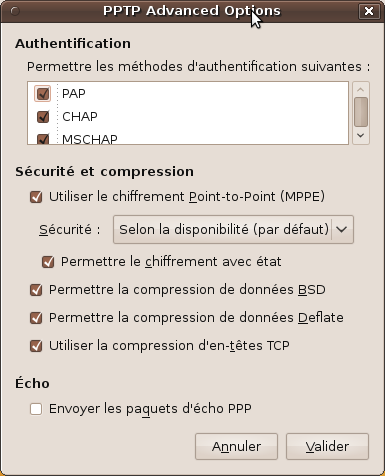The width and height of the screenshot is (385, 476).
Task: Enable Envoyer les paquets d'écho PPP
Action: [36, 409]
